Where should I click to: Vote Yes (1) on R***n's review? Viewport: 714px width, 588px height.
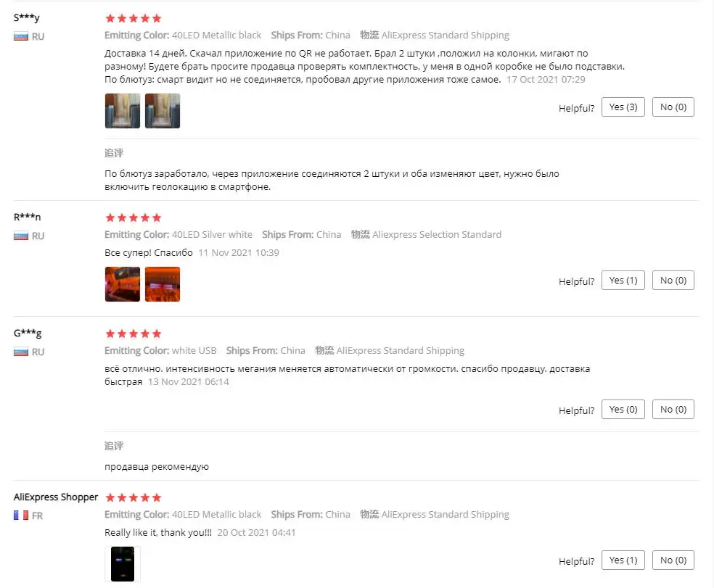(x=623, y=281)
